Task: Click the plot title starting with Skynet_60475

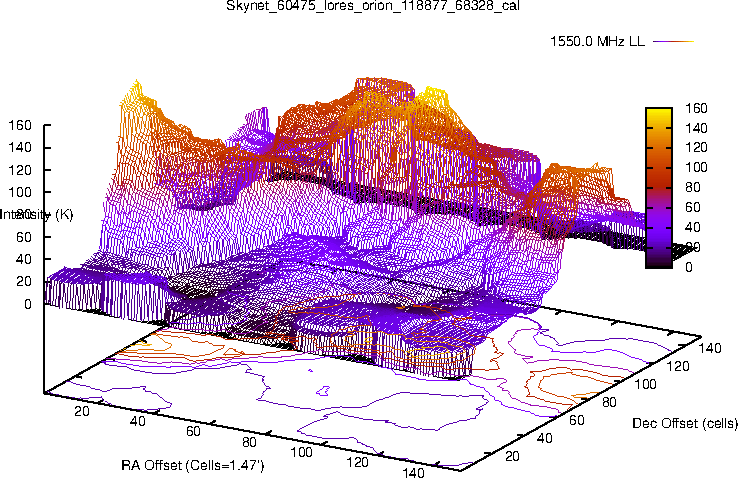Action: click(373, 6)
